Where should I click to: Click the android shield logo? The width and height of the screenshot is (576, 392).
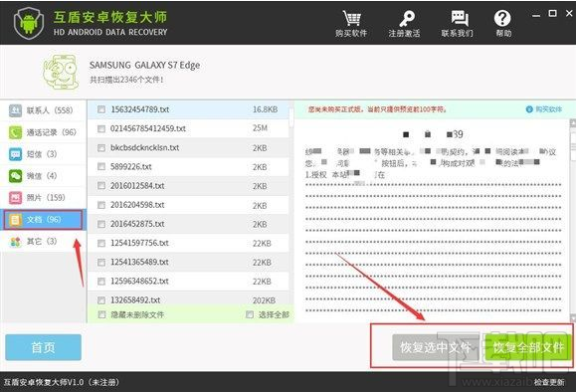[x=29, y=23]
